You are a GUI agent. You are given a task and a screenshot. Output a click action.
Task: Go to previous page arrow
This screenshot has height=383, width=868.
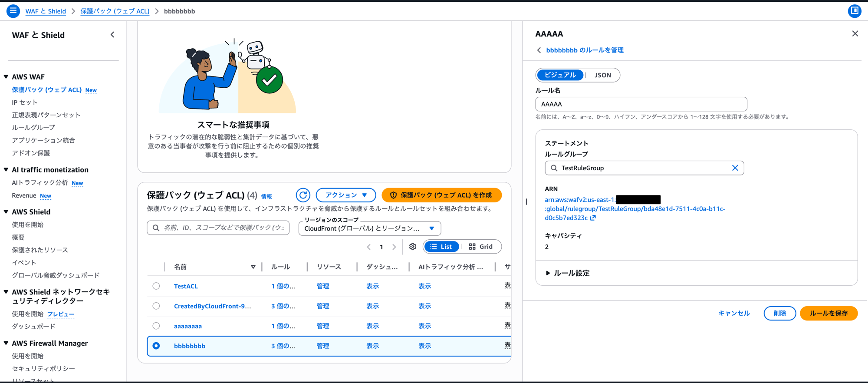[x=368, y=247]
